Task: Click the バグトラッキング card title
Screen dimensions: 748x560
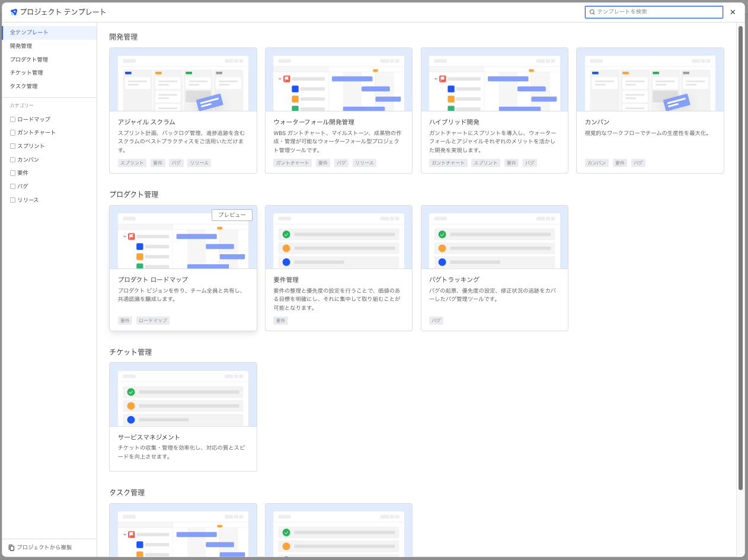Action: 454,280
